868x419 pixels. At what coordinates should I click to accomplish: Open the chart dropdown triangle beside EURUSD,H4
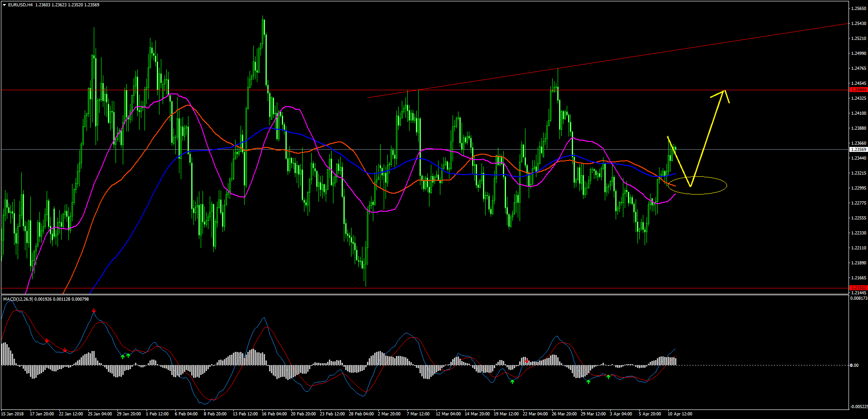[5, 5]
